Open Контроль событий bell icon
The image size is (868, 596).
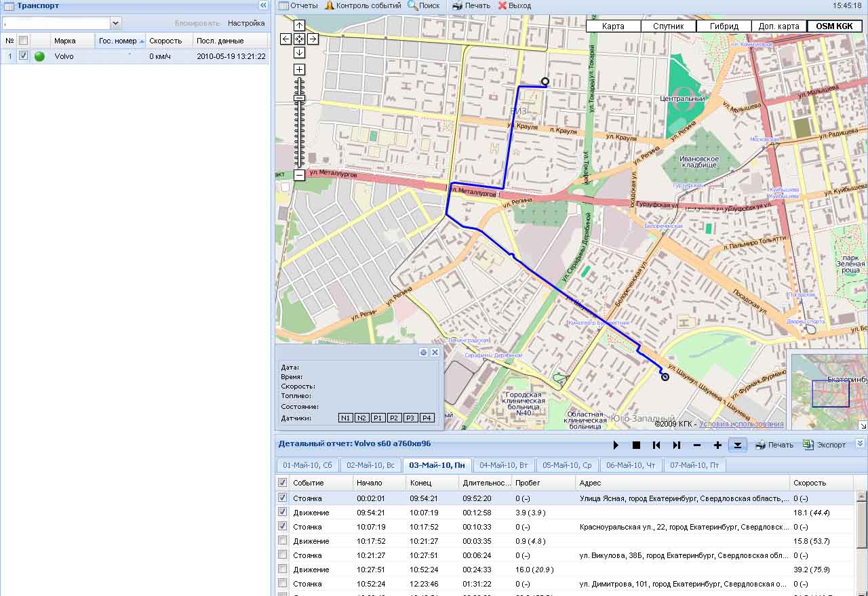pos(330,5)
